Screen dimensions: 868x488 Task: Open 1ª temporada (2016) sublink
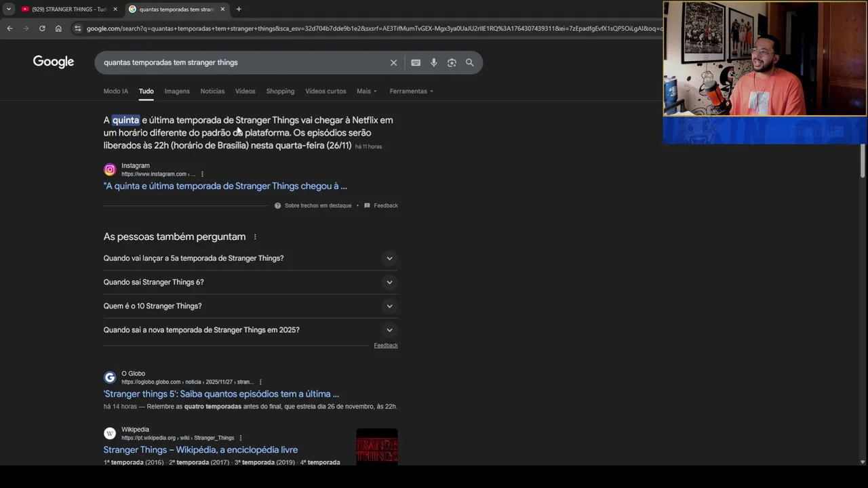[x=134, y=462]
